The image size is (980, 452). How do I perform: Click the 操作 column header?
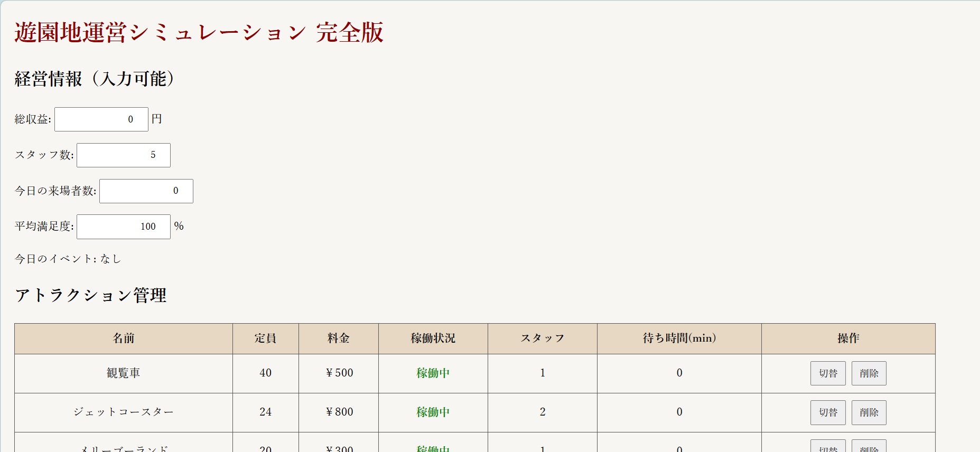[x=848, y=338]
